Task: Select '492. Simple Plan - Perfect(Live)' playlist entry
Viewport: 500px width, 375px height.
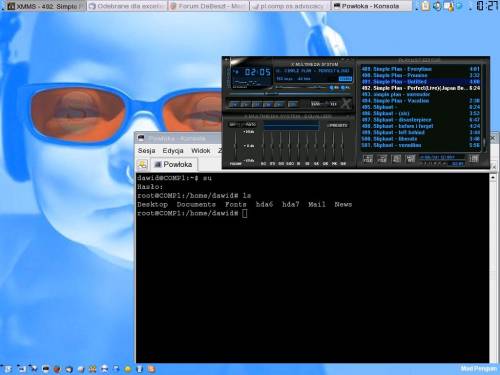Action: pyautogui.click(x=421, y=88)
